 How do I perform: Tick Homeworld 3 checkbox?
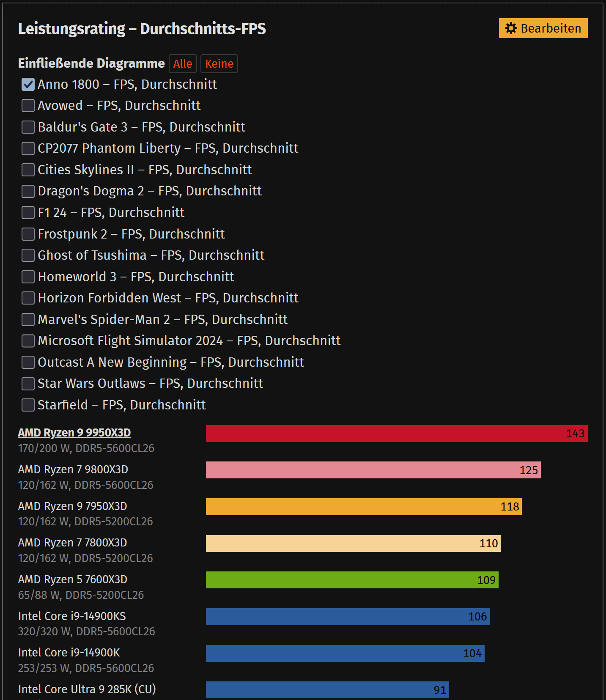tap(28, 277)
